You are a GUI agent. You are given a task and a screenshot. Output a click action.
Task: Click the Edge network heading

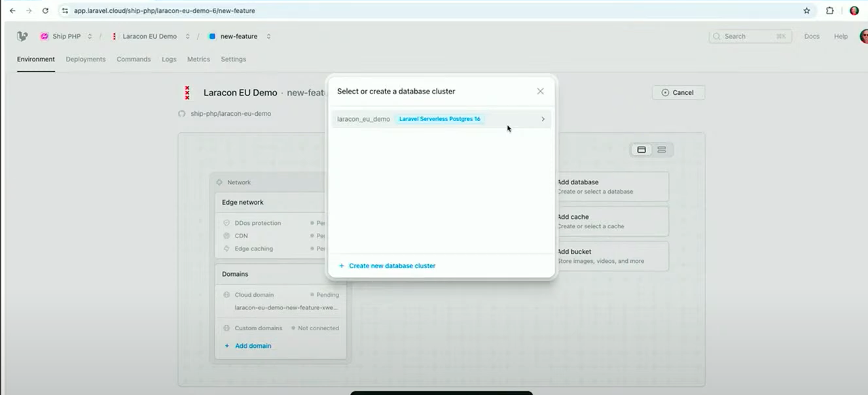[x=243, y=203]
